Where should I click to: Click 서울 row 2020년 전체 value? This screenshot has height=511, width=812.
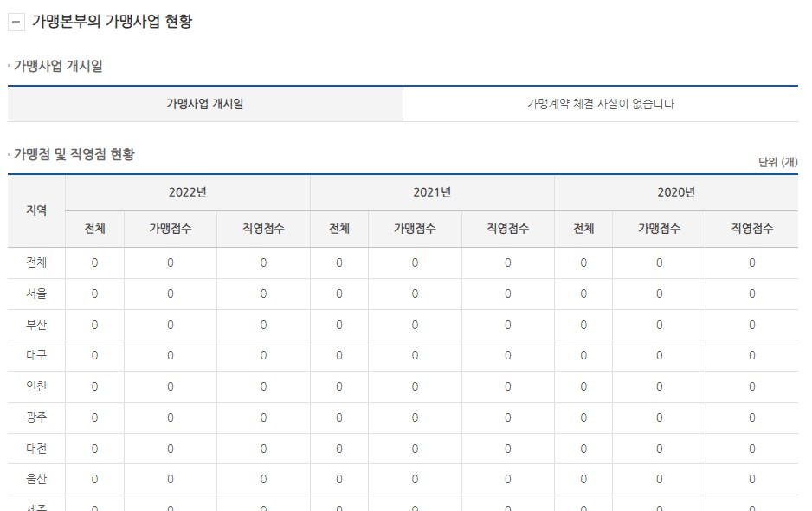click(x=583, y=294)
